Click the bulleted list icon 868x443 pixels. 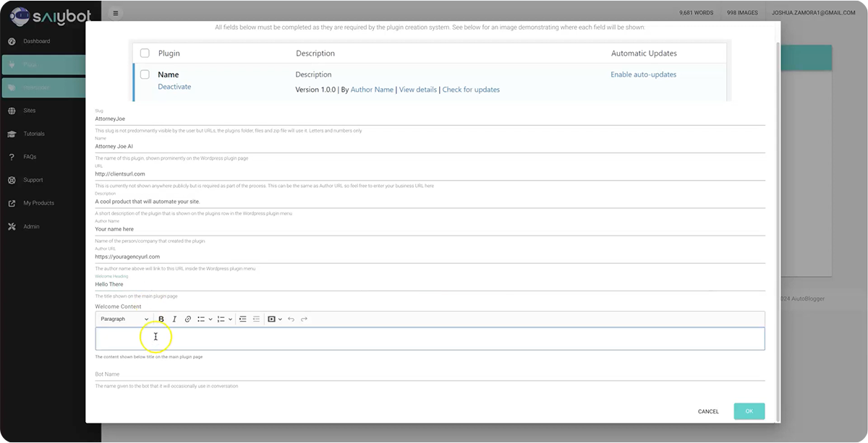202,319
